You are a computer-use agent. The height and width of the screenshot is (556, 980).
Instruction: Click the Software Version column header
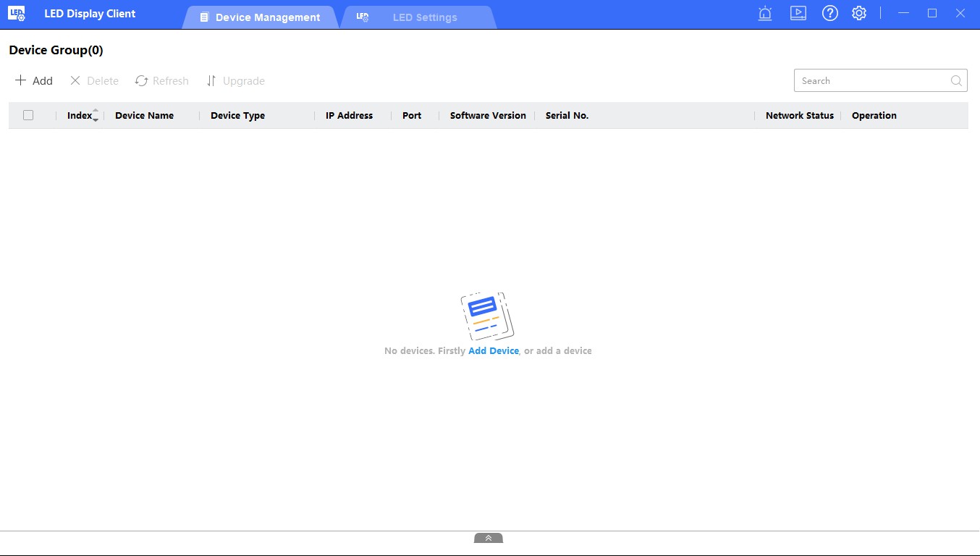[x=488, y=115]
